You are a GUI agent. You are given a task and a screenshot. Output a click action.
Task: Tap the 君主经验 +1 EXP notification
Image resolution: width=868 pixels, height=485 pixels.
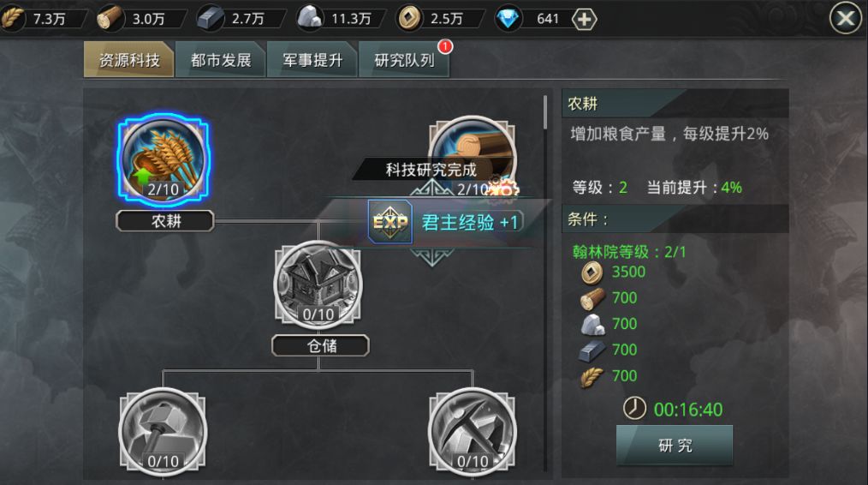pos(446,222)
